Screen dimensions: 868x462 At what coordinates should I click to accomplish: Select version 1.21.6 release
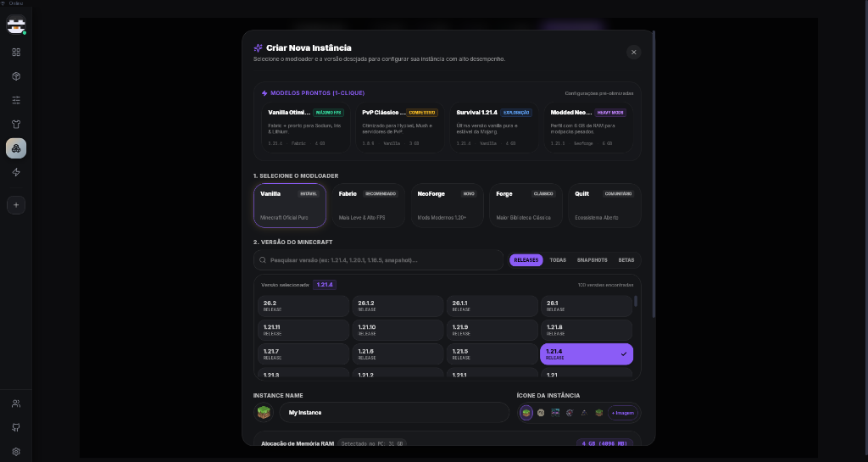pos(398,354)
